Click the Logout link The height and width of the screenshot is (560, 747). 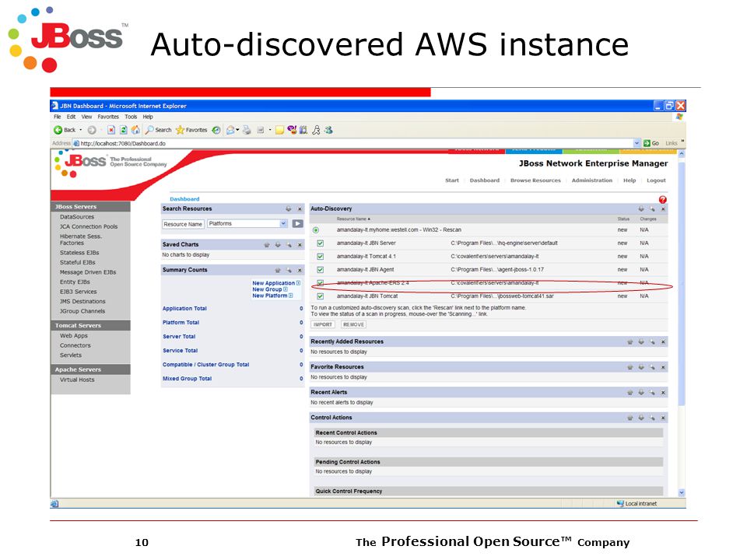pos(656,180)
